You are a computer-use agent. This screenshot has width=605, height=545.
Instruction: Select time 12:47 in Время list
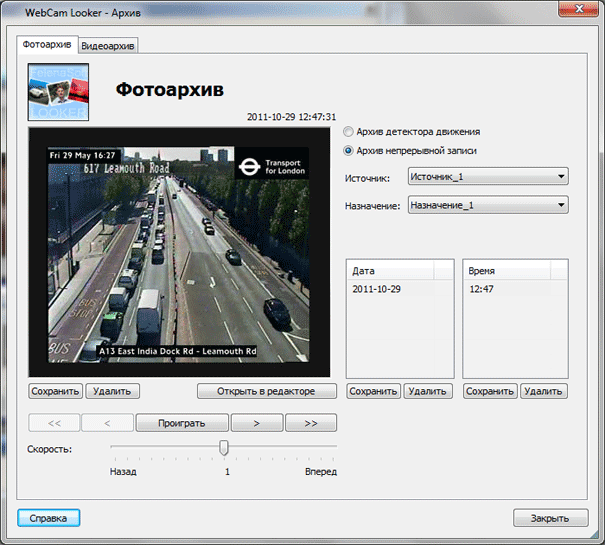click(x=484, y=289)
